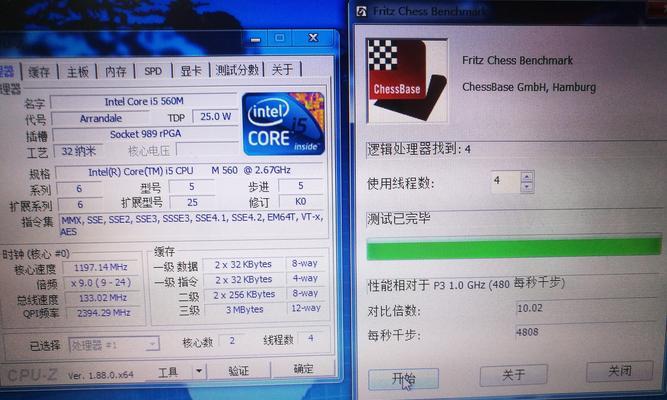Click the 测试已完毕 status text
The width and height of the screenshot is (667, 400).
[399, 219]
